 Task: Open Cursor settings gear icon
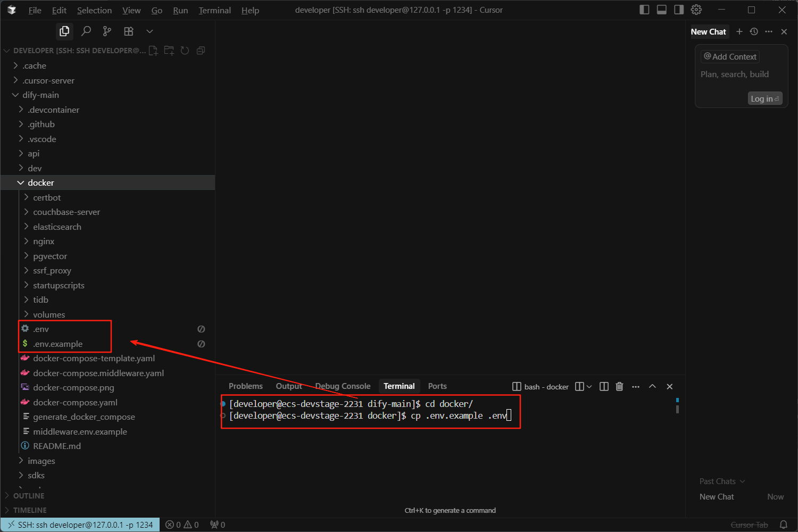[696, 10]
